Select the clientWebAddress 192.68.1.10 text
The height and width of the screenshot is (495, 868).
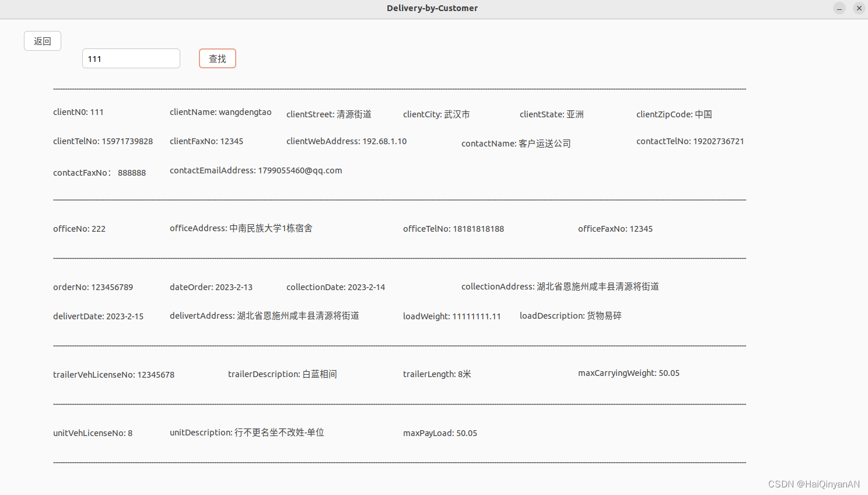(x=346, y=141)
